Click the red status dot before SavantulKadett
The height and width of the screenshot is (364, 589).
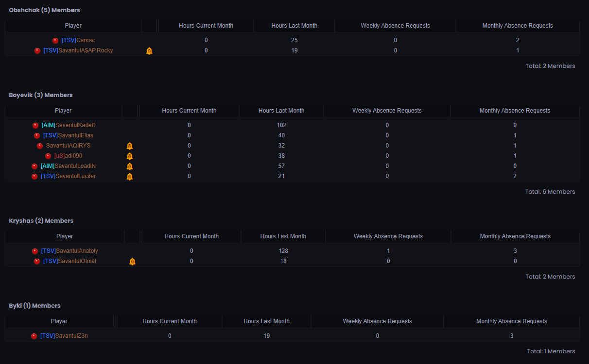pos(35,126)
